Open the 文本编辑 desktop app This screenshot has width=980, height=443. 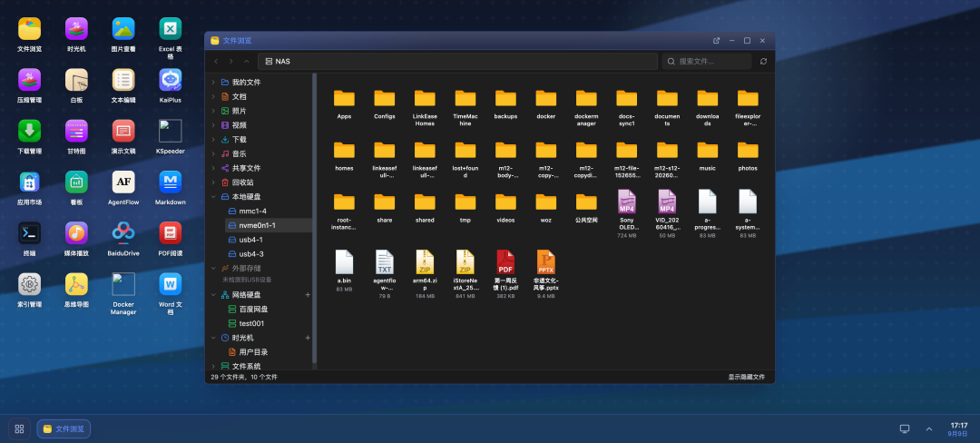(123, 80)
